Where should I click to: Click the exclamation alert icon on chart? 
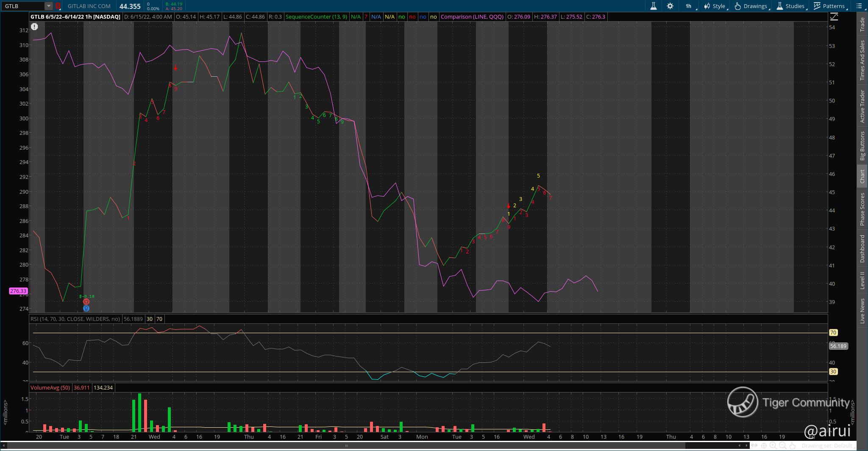point(34,27)
